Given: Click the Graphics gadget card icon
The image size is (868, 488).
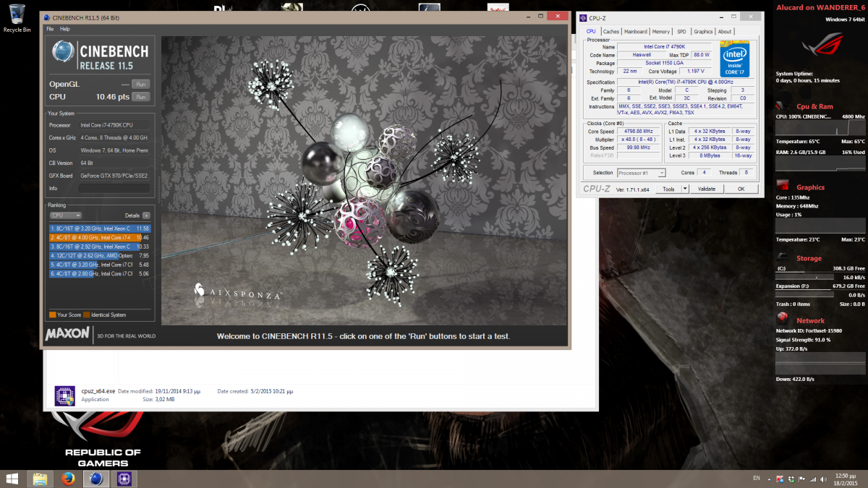Looking at the screenshot, I should point(783,187).
